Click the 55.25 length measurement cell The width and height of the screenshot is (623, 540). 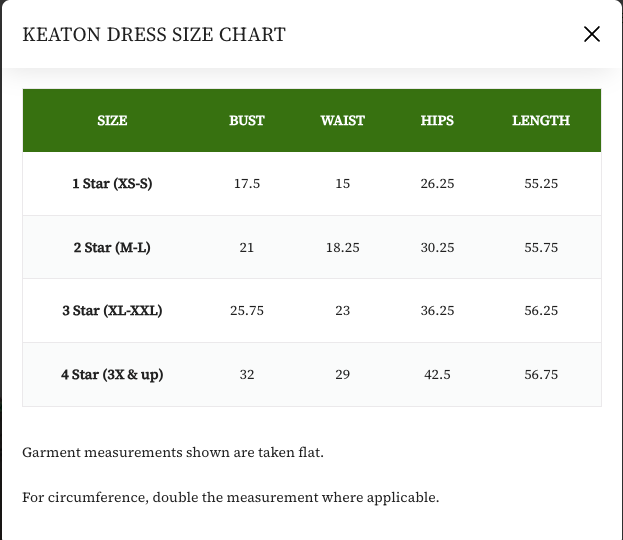pyautogui.click(x=541, y=184)
